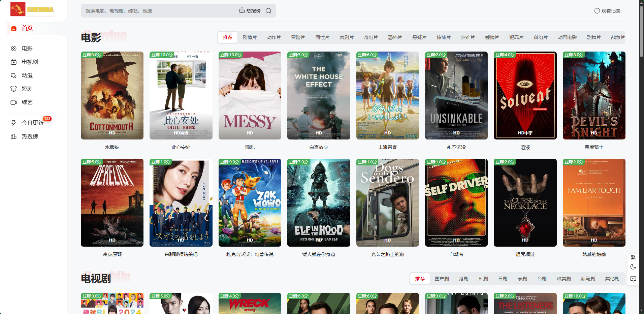This screenshot has width=644, height=314.
Task: Click the search input field
Action: coord(158,11)
